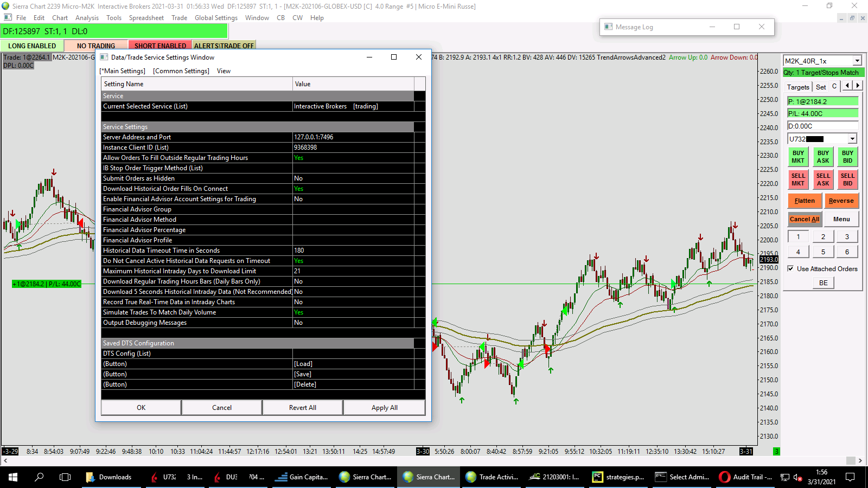
Task: Open M2K_40R_1x trade configuration dropdown
Action: pyautogui.click(x=857, y=61)
